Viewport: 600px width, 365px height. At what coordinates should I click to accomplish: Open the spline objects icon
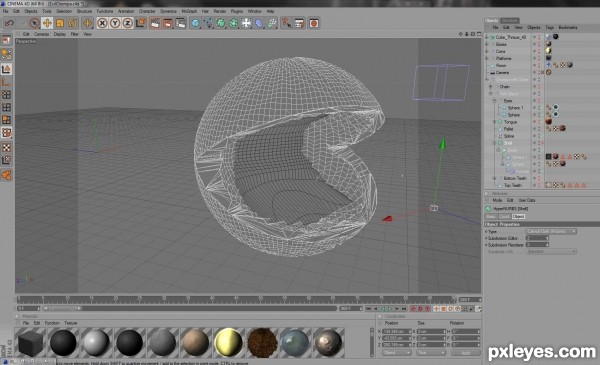click(209, 23)
